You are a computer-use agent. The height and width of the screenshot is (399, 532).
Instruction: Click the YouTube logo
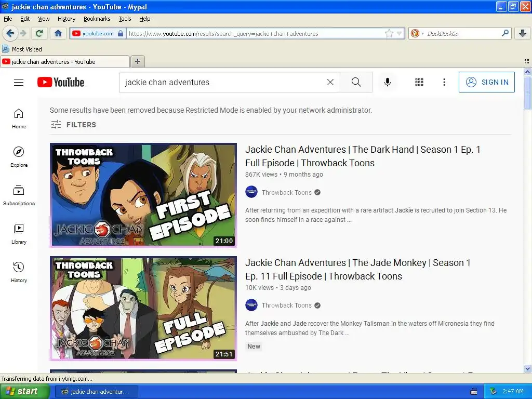pyautogui.click(x=61, y=82)
